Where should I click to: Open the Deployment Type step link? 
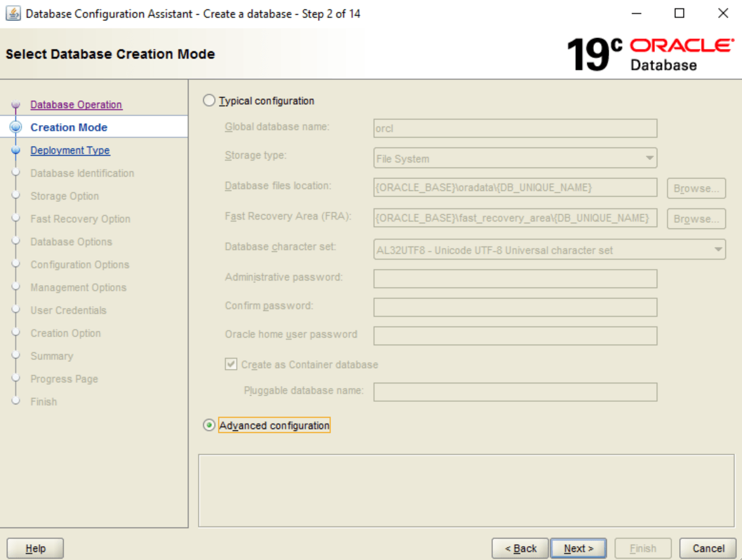(70, 150)
